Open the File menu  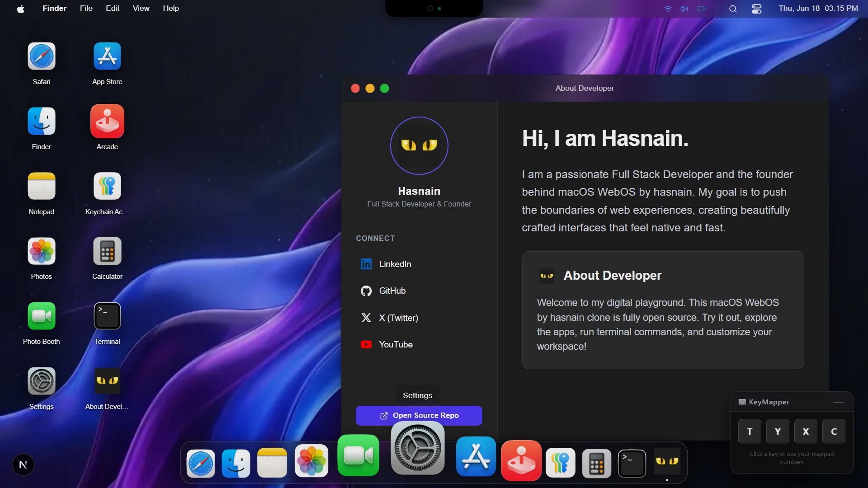[86, 8]
